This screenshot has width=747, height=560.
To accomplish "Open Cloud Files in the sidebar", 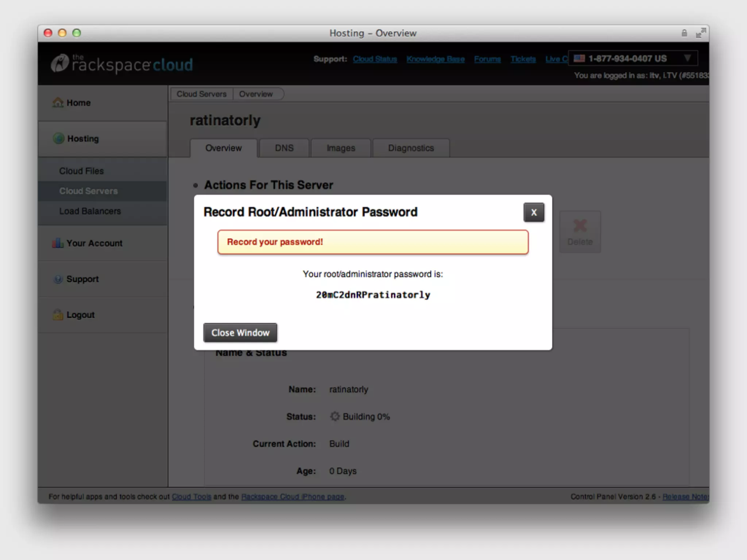I will click(x=81, y=171).
